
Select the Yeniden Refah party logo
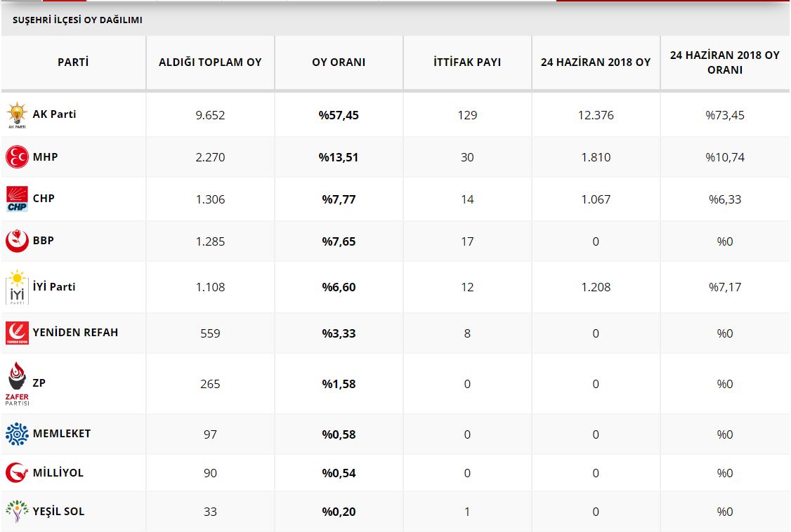[17, 333]
